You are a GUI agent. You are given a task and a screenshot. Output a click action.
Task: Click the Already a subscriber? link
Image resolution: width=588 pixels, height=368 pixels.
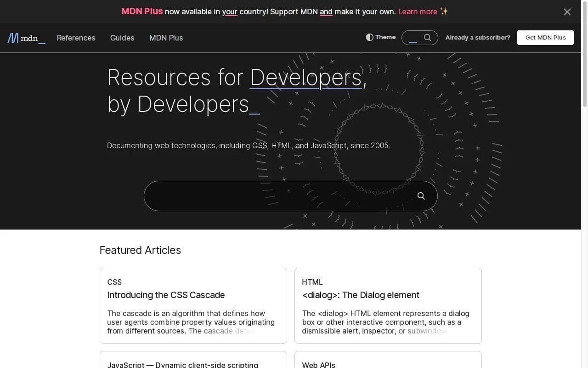point(477,38)
